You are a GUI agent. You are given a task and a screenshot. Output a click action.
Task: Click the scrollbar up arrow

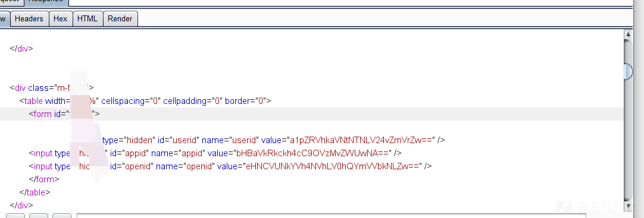(x=627, y=34)
